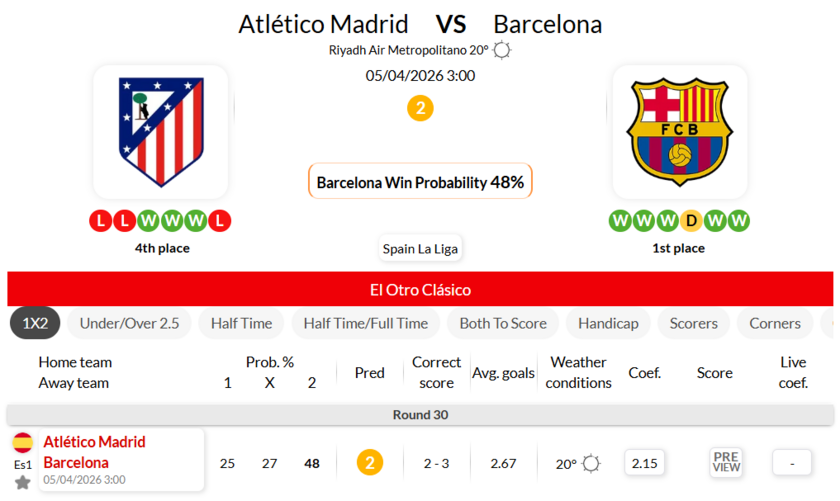Screen dimensions: 840x501
Task: Select the Both To Score tab
Action: click(503, 323)
